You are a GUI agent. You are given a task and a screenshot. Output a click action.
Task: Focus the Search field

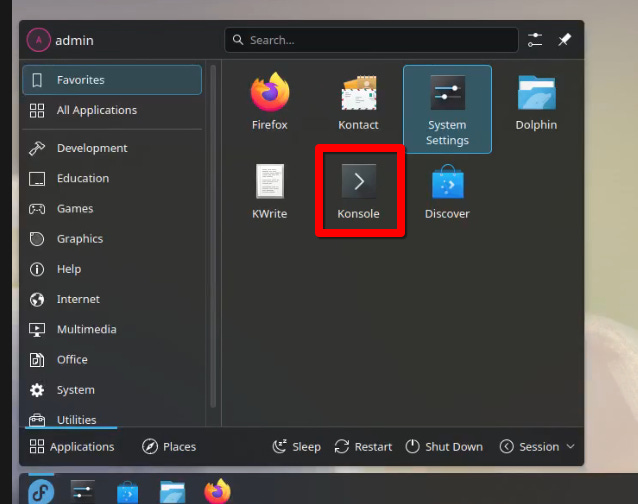371,40
